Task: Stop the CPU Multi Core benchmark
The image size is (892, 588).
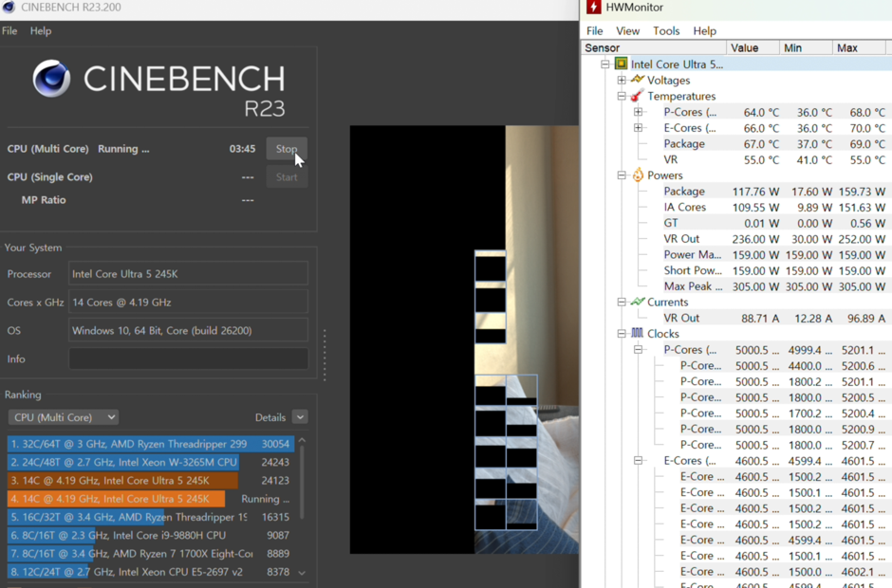Action: click(x=287, y=149)
